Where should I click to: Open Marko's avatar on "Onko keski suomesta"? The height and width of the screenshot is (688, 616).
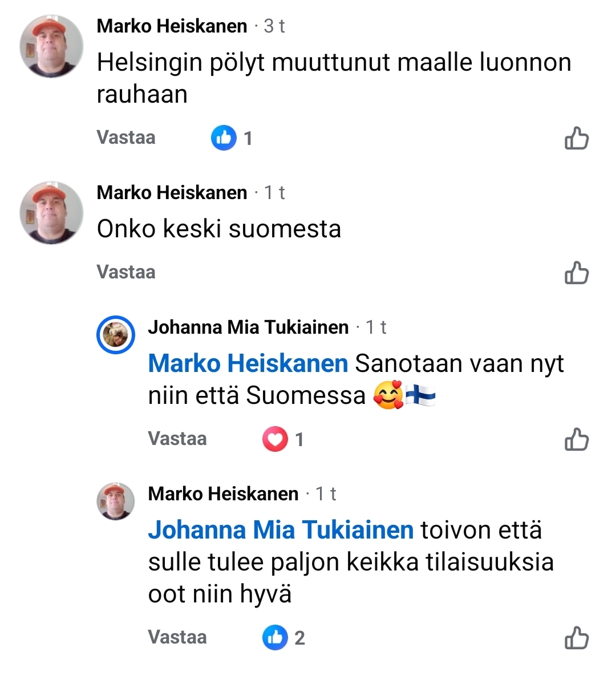(x=51, y=213)
